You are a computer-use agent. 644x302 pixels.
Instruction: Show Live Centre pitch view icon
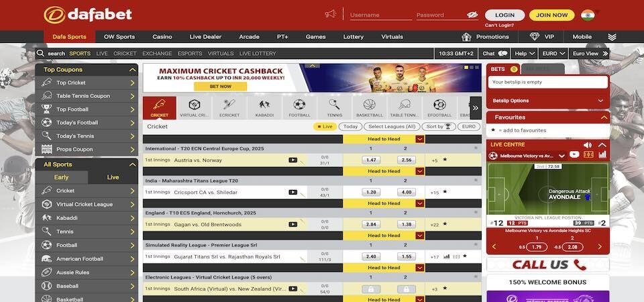(x=588, y=155)
